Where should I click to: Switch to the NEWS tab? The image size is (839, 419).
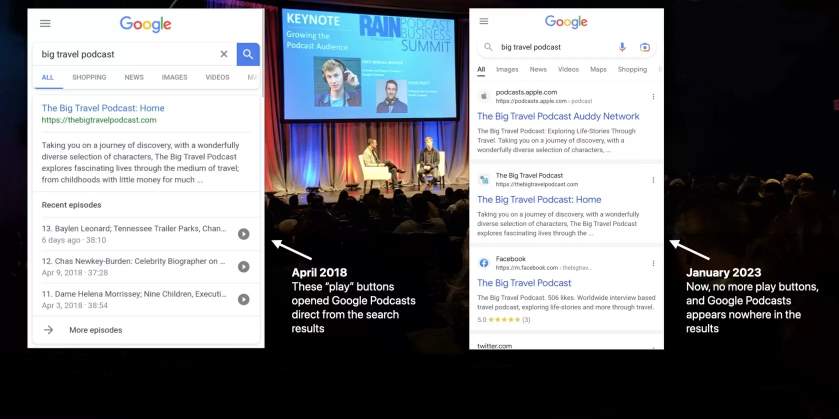pos(134,78)
